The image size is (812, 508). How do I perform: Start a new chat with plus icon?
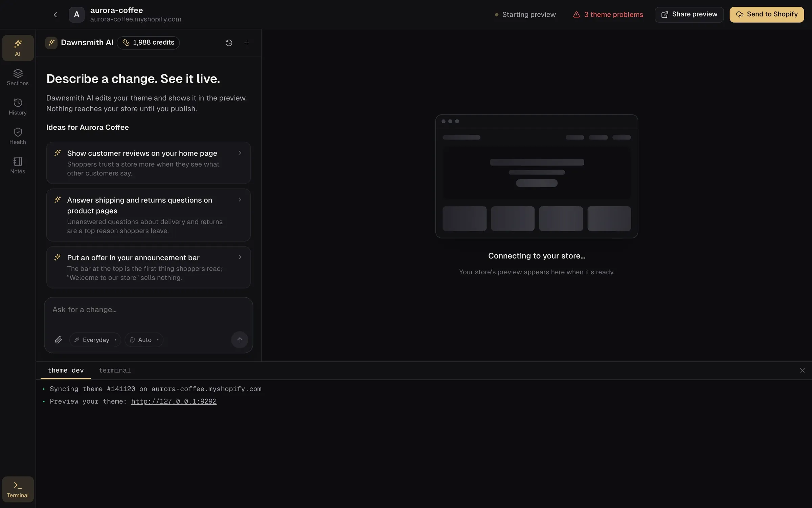pos(247,43)
